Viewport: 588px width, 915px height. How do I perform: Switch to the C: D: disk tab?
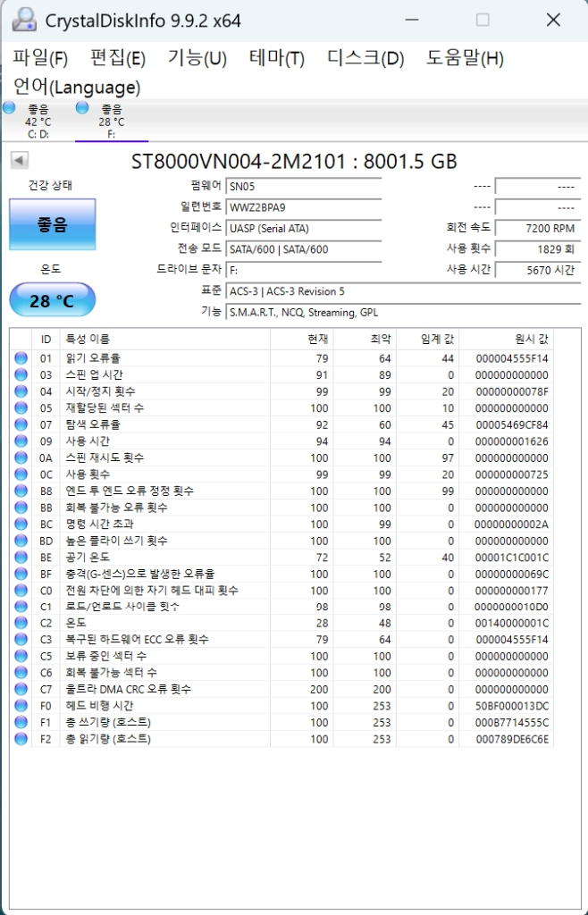click(38, 121)
